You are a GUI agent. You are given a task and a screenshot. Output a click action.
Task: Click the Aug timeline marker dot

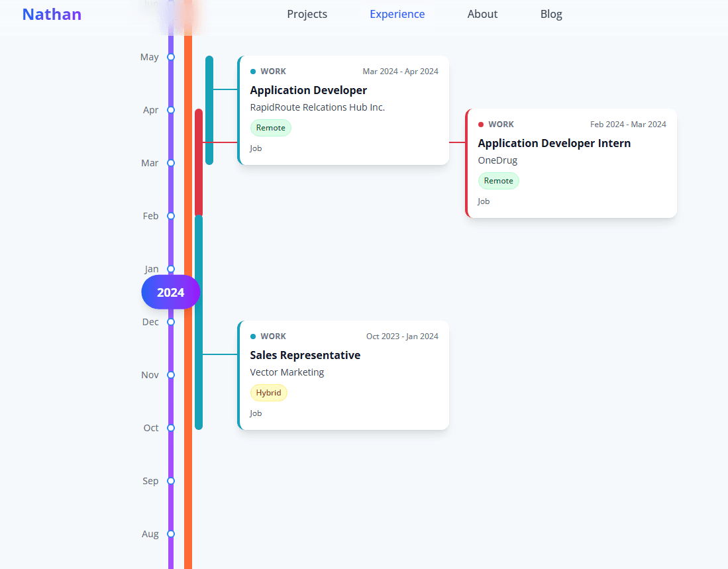pyautogui.click(x=171, y=534)
